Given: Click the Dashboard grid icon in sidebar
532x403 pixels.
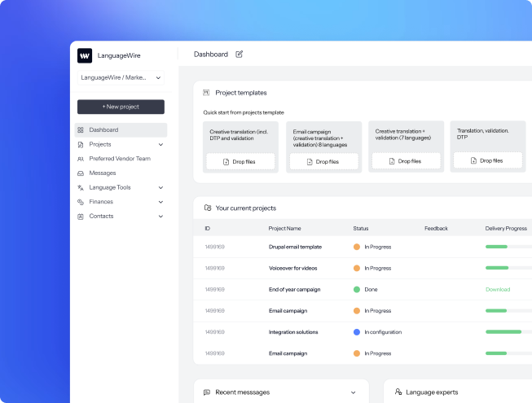Looking at the screenshot, I should pos(81,129).
